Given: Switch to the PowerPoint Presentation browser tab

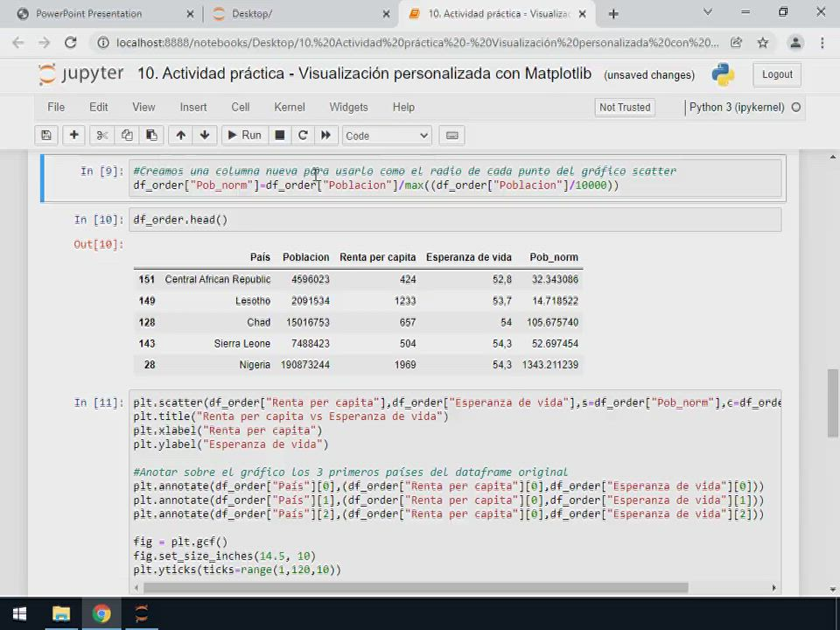Looking at the screenshot, I should point(89,14).
